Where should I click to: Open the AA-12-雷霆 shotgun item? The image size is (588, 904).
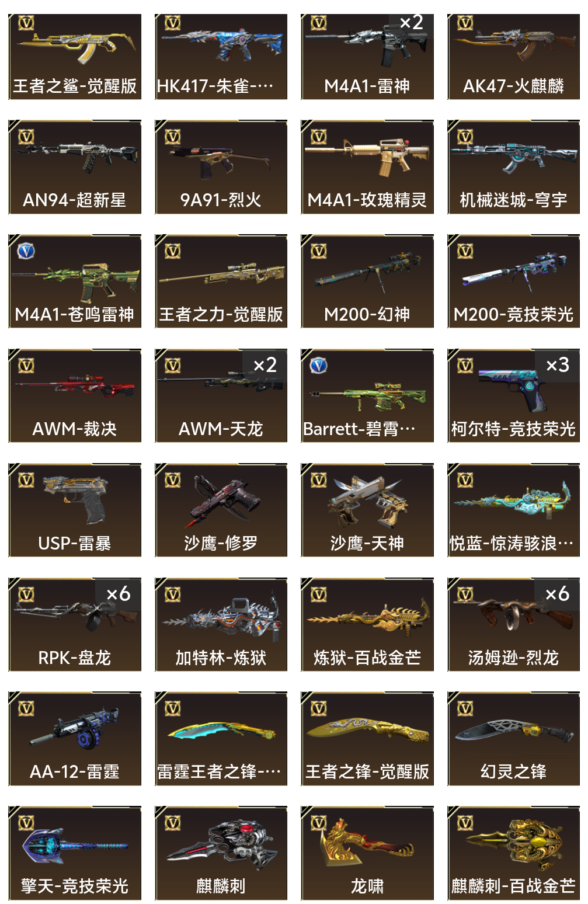pos(75,739)
